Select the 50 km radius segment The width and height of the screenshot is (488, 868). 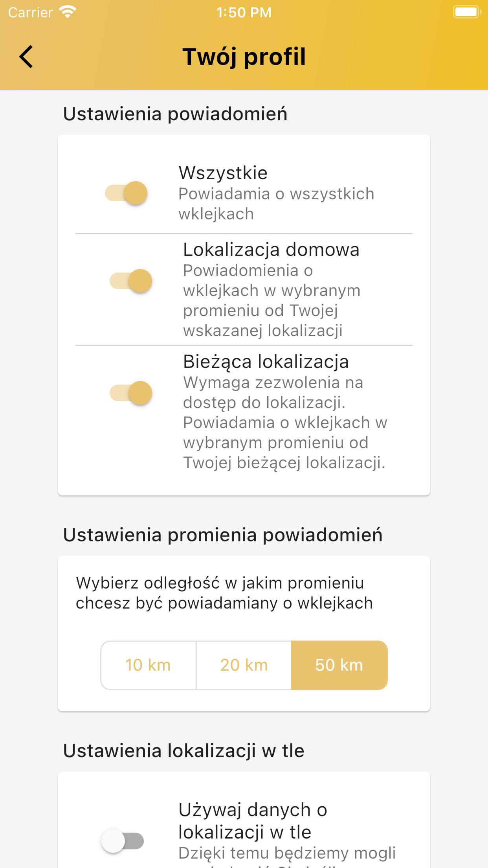(x=339, y=665)
